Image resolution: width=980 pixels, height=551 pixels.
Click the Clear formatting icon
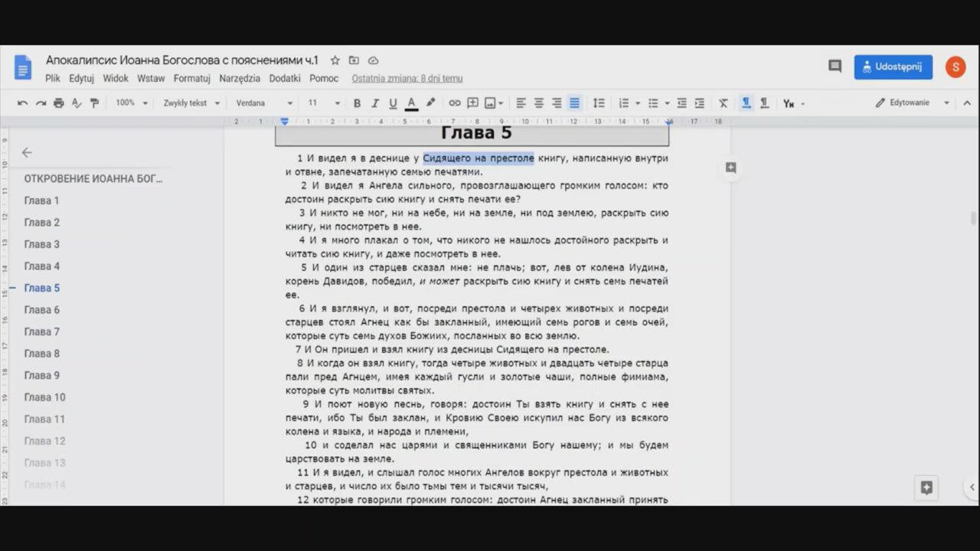[723, 103]
